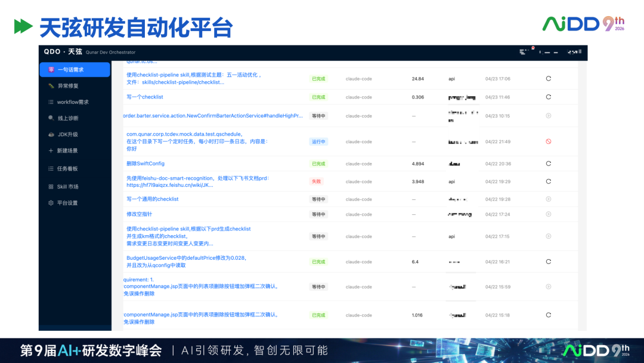
Task: Click the 3.948 value cell
Action: tap(417, 181)
